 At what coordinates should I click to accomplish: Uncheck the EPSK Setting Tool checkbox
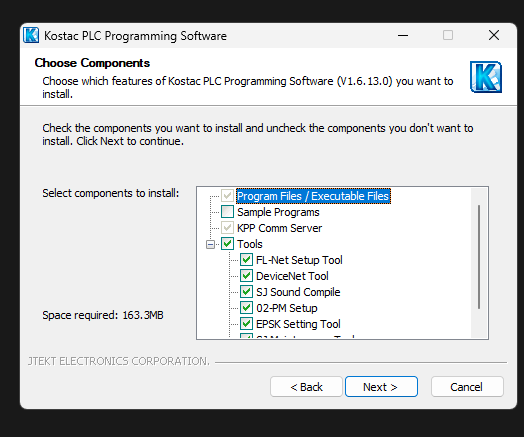(x=246, y=324)
